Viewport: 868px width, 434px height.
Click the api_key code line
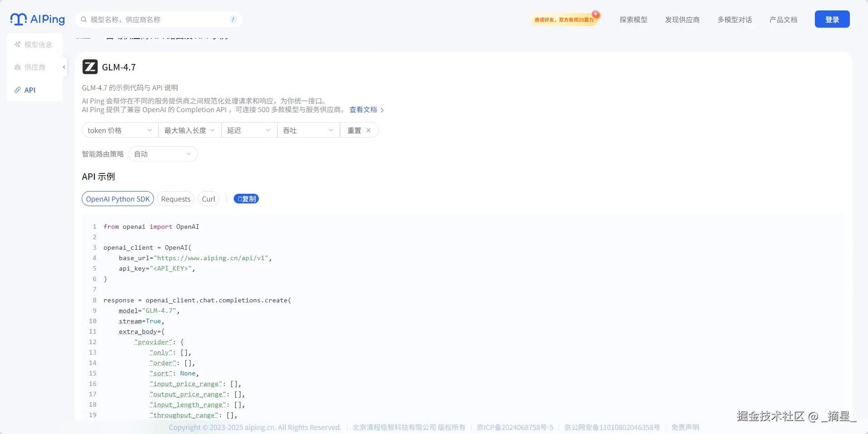coord(157,268)
